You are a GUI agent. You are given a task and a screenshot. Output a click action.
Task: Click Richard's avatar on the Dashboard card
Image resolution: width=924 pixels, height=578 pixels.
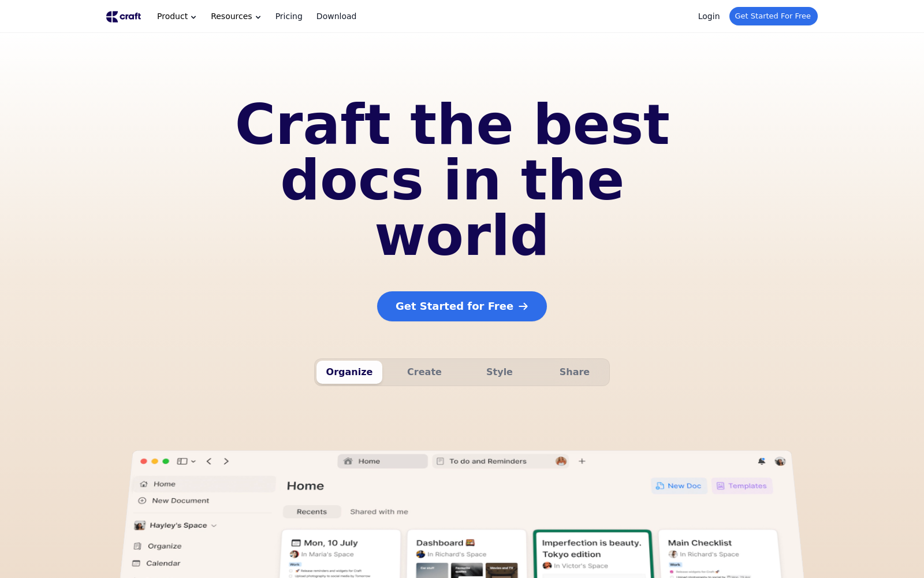pos(420,554)
